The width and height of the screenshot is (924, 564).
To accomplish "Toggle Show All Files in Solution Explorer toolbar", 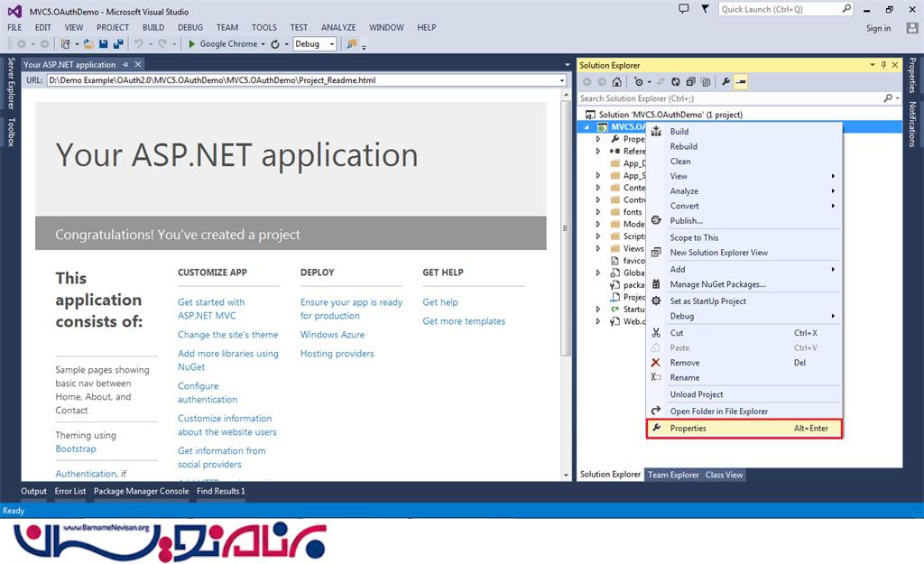I will coord(704,82).
